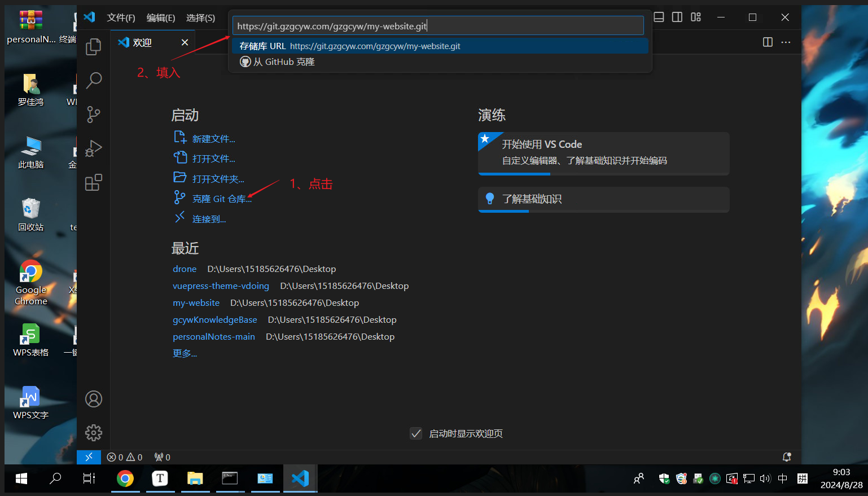The image size is (868, 496).
Task: Toggle 启动时显示欢迎页 checkbox
Action: point(416,433)
